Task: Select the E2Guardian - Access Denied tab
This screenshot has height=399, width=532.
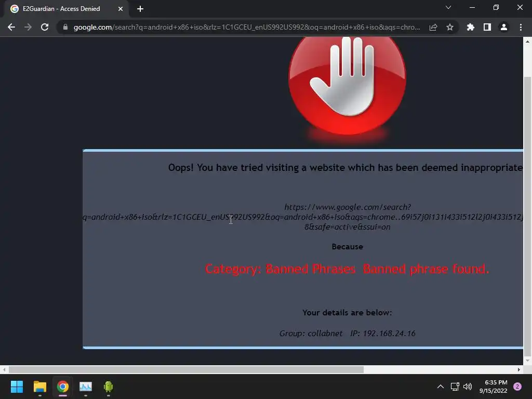Action: pyautogui.click(x=66, y=9)
